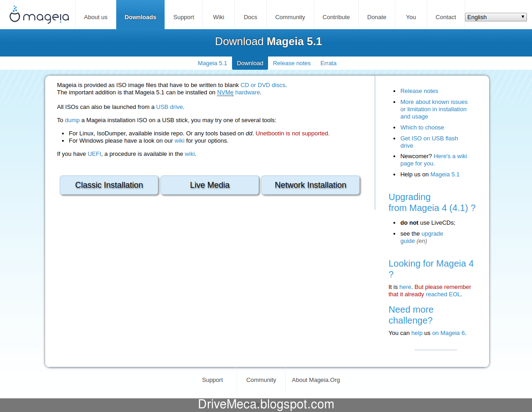Screen dimensions: 532x412
Task: Open About Mageia.Org in the footer
Action: (x=315, y=380)
